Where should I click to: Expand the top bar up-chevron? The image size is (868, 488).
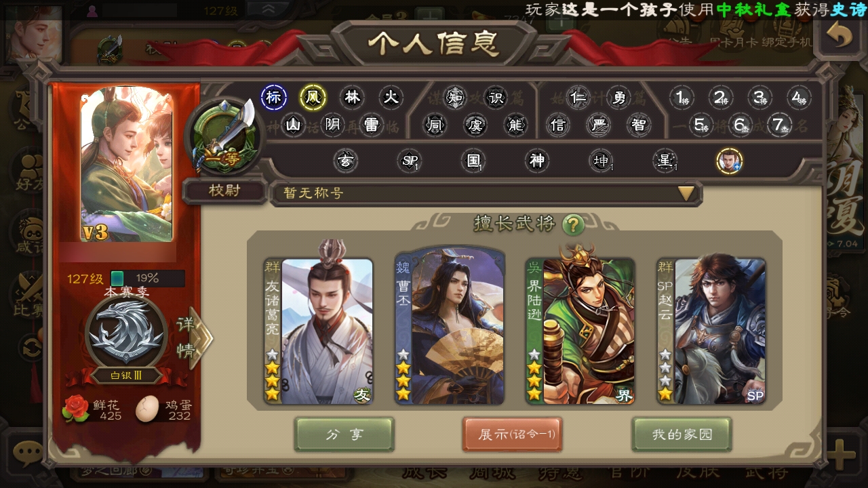click(269, 9)
